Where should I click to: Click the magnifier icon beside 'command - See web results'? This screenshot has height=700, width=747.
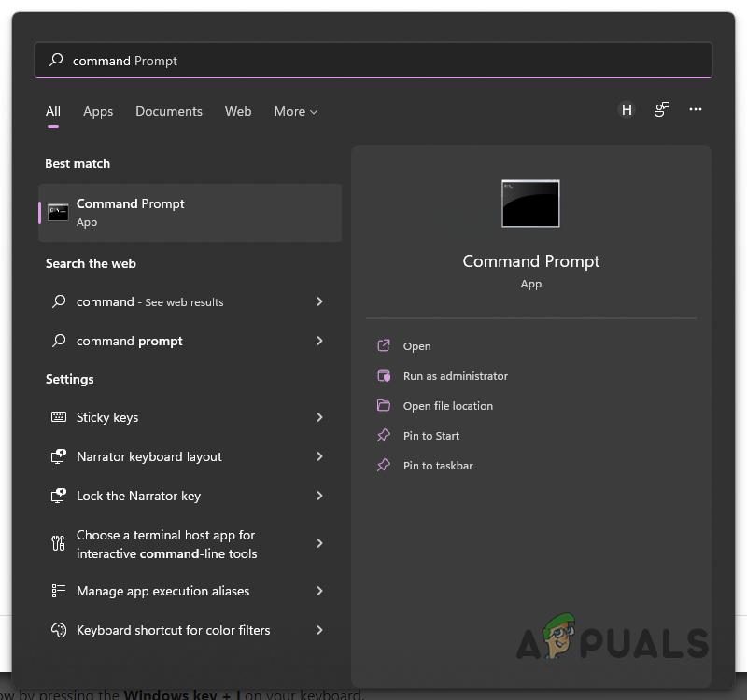point(59,301)
